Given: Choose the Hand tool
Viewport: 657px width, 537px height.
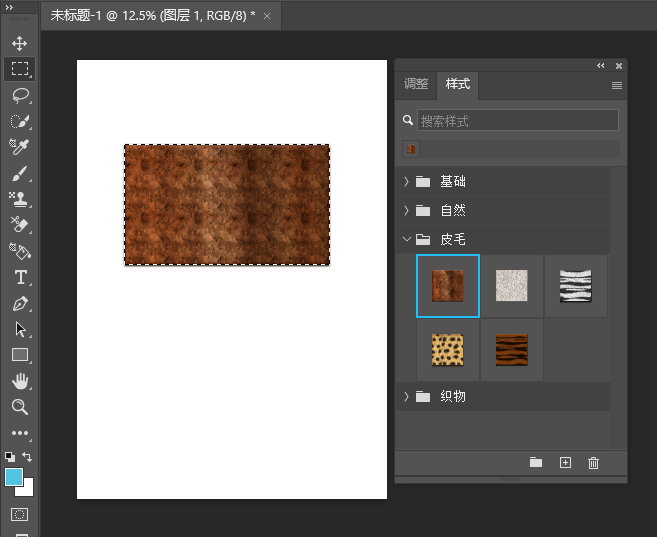Looking at the screenshot, I should 20,381.
